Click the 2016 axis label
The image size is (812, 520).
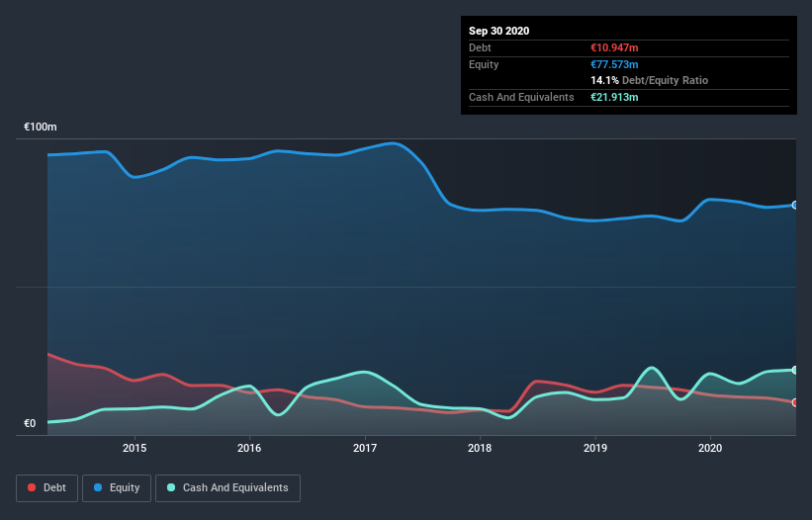coord(249,448)
